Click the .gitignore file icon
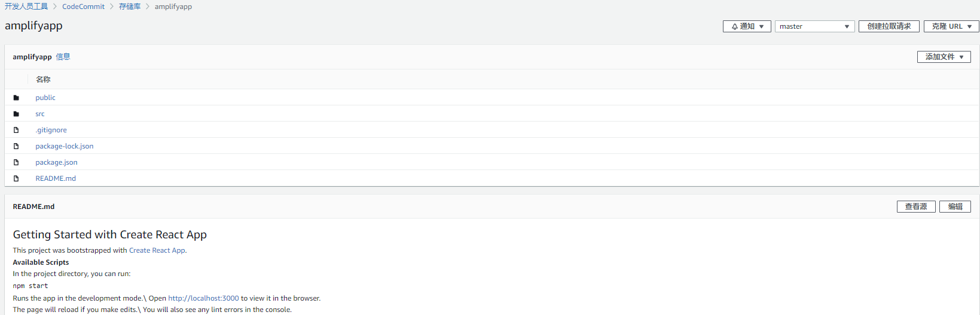980x315 pixels. pyautogui.click(x=16, y=130)
